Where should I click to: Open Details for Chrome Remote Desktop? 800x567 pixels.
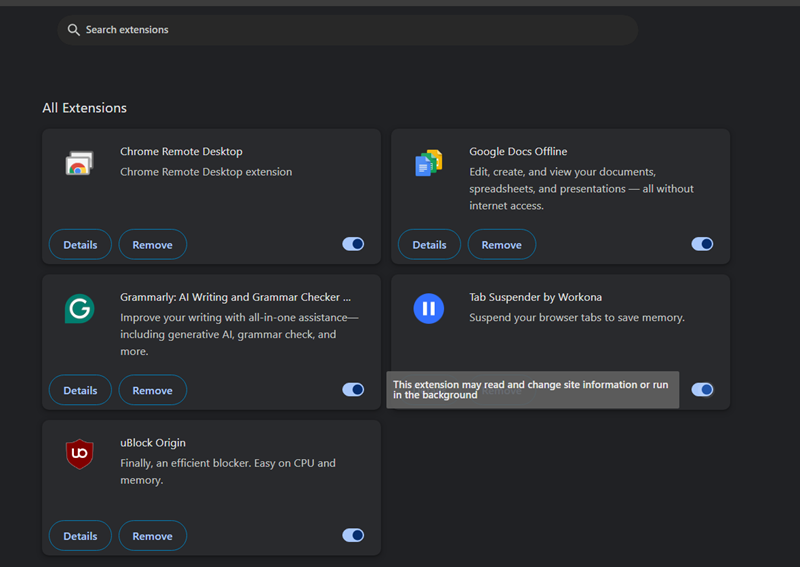pyautogui.click(x=80, y=244)
